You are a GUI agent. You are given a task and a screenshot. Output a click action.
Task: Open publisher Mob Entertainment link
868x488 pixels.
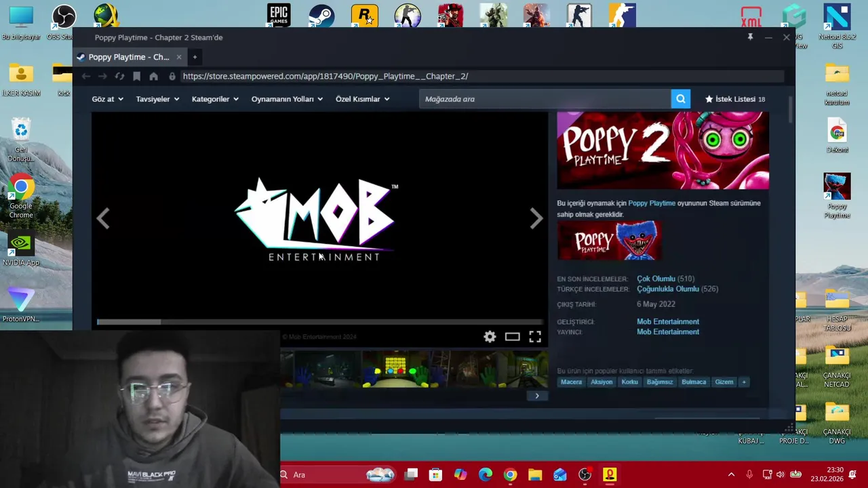coord(668,332)
